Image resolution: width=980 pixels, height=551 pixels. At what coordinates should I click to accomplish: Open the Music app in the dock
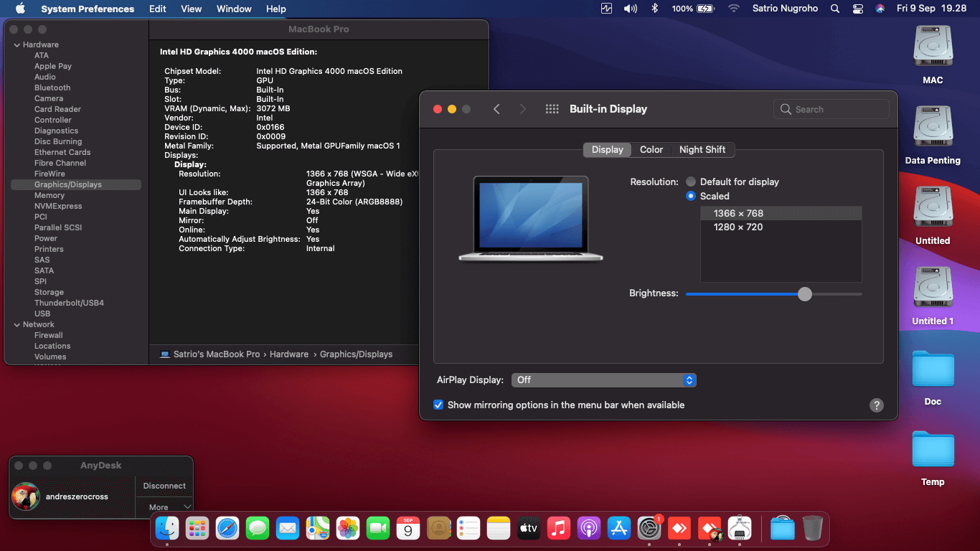(558, 529)
